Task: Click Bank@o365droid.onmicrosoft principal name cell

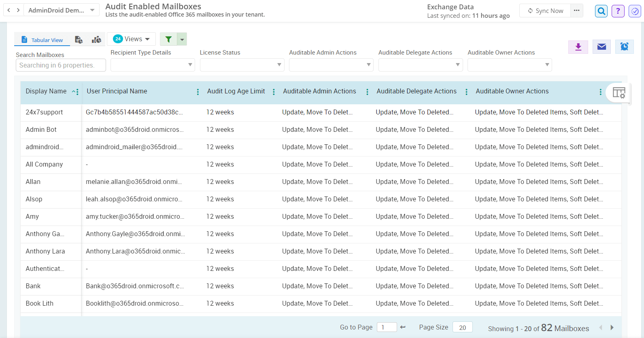Action: [x=135, y=286]
